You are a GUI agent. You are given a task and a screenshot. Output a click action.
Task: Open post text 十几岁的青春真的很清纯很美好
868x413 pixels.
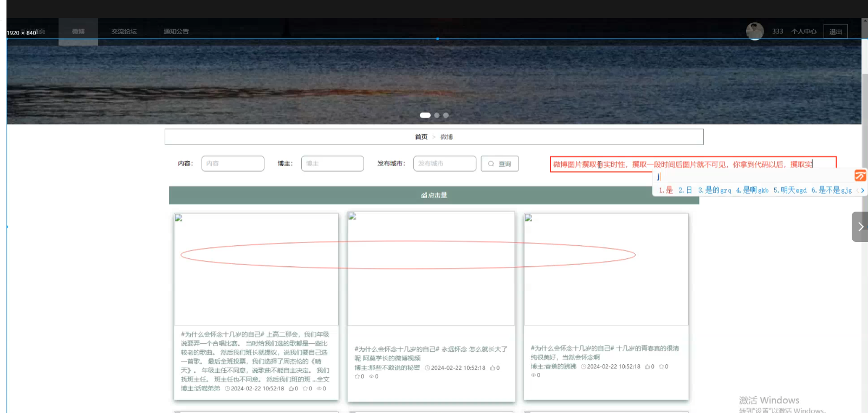point(605,352)
